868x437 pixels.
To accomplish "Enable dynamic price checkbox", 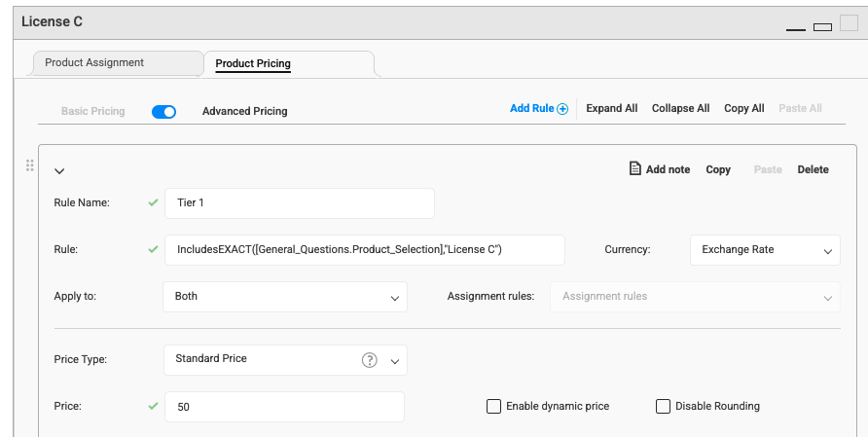I will pos(493,406).
